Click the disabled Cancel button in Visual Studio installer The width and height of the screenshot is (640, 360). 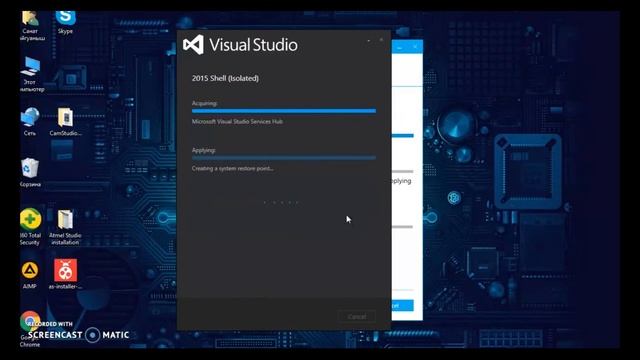357,316
